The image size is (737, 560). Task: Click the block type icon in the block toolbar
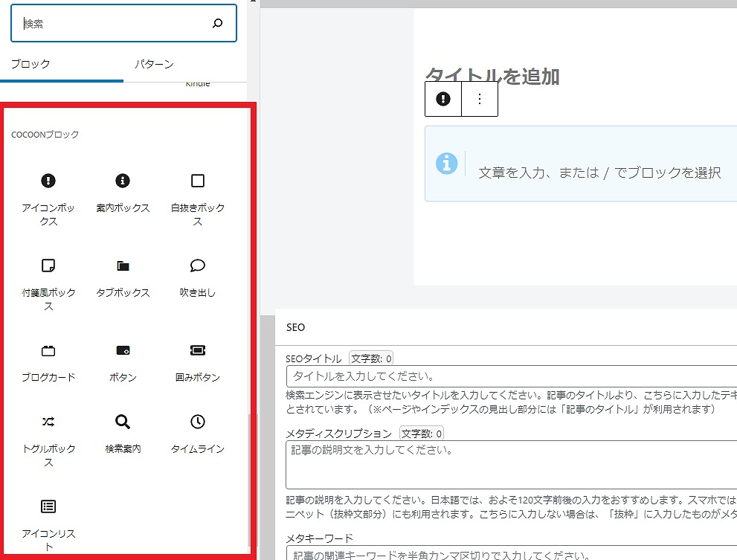(442, 99)
